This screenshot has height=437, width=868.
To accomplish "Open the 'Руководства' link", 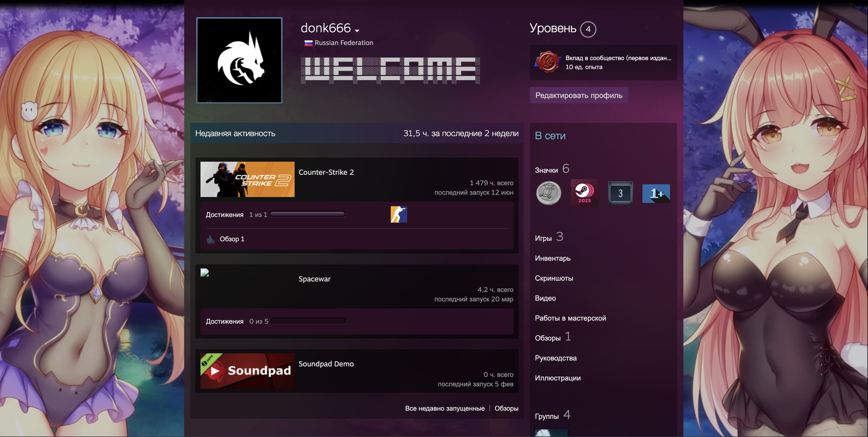I will pos(556,358).
